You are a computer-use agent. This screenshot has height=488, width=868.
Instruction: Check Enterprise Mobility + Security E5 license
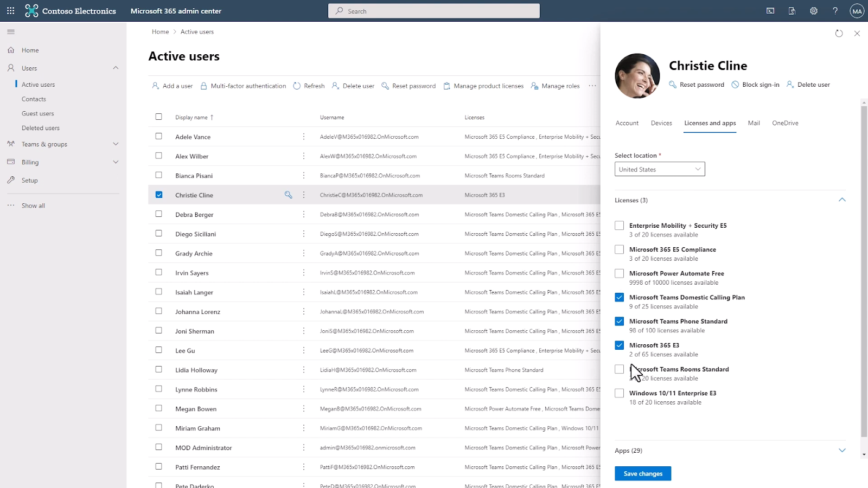619,226
